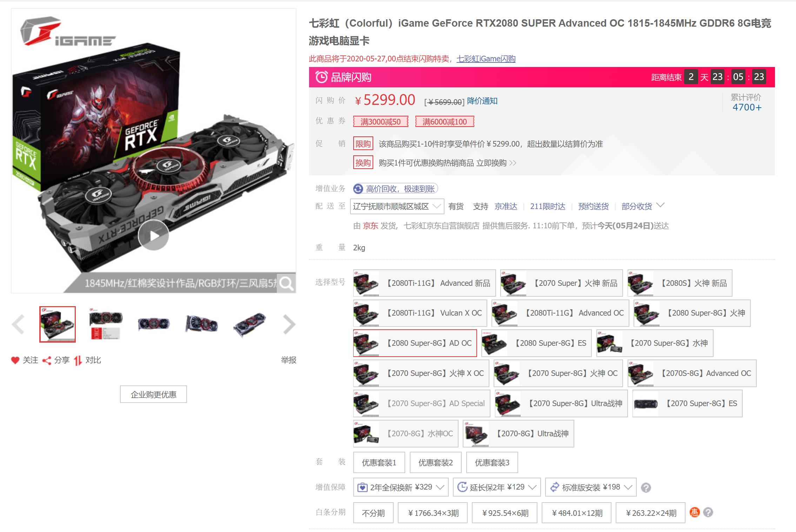Select the second product thumbnail image
Image resolution: width=796 pixels, height=532 pixels.
(x=106, y=324)
